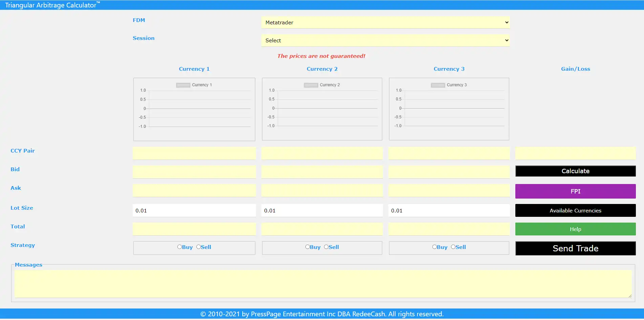Click the Currency 3 Total field
Screen dimensions: 644x320
[x=449, y=229]
